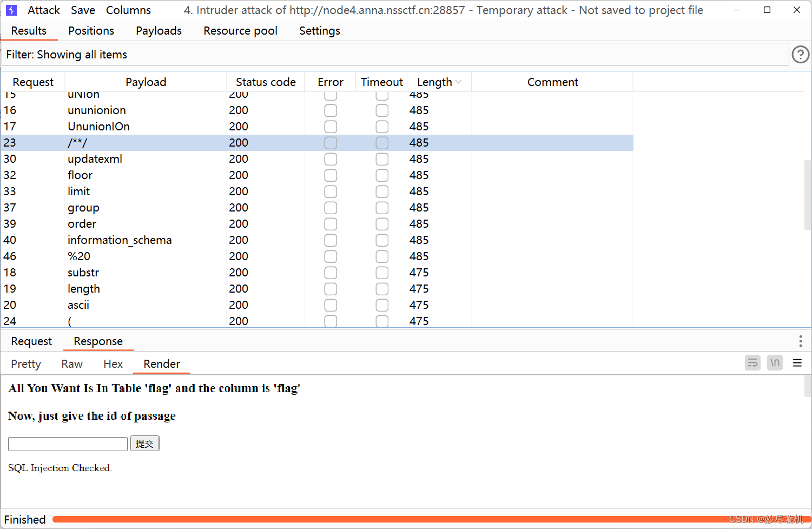Toggle Error checkbox for information_schema row
812x529 pixels.
[331, 240]
